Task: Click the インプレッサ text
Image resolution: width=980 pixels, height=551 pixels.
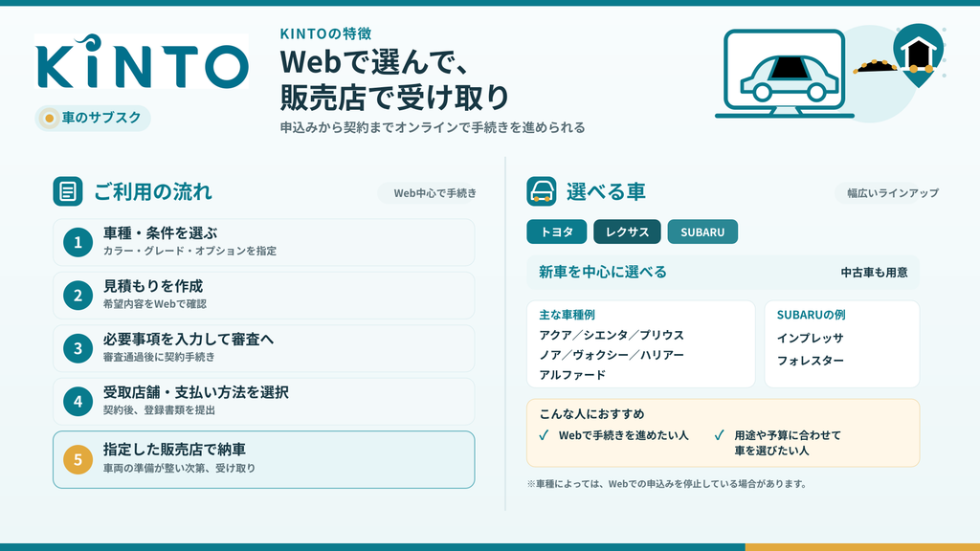Action: [810, 338]
